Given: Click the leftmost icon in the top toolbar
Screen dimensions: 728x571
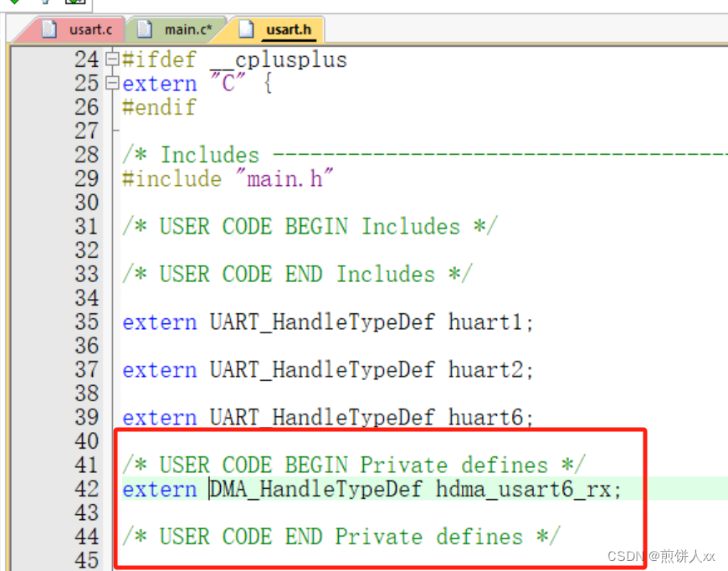Looking at the screenshot, I should tap(14, 3).
